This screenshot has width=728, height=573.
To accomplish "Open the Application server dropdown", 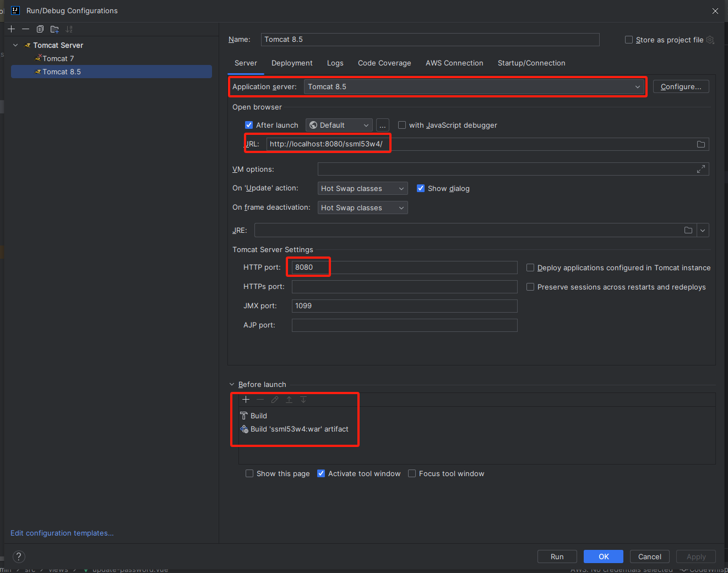I will [x=474, y=87].
